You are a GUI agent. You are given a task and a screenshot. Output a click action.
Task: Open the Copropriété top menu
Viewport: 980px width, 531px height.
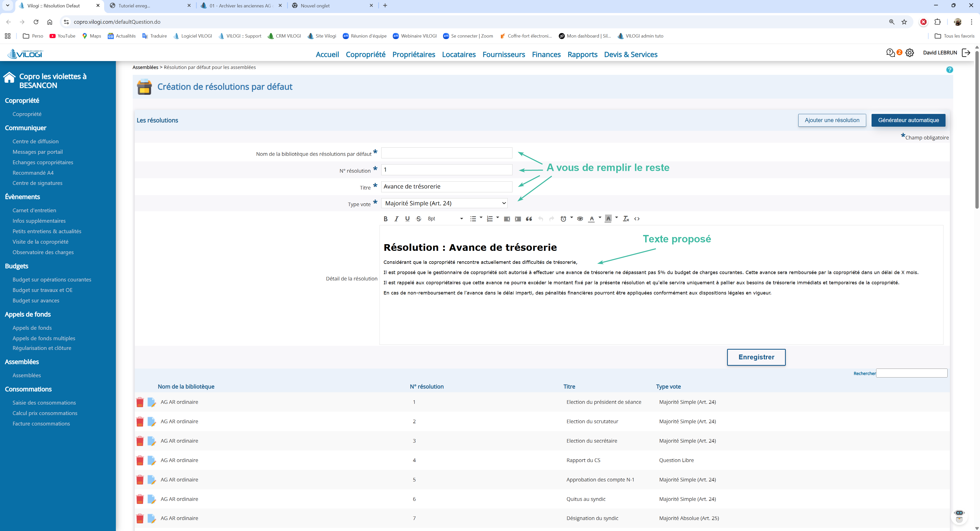point(366,54)
